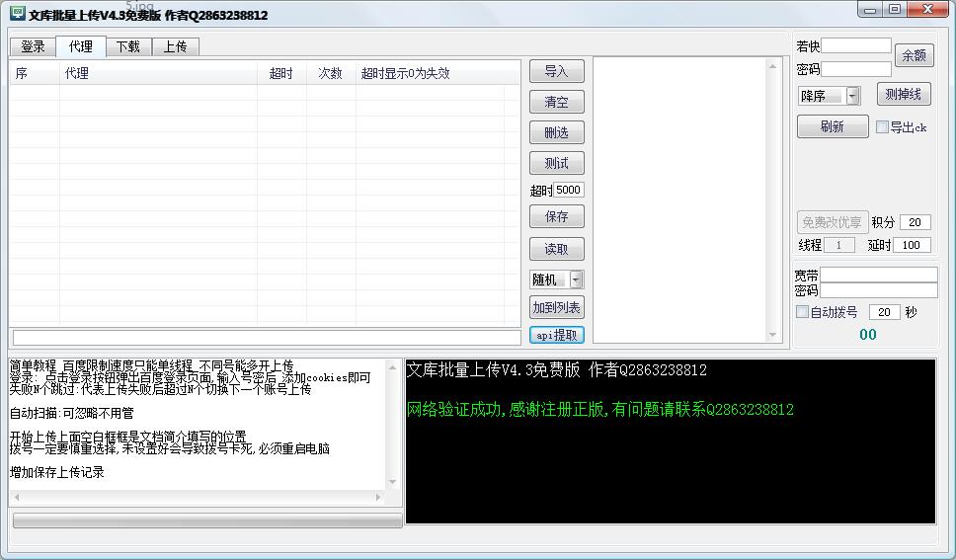
Task: Click the text box below the proxy table
Action: tap(267, 338)
